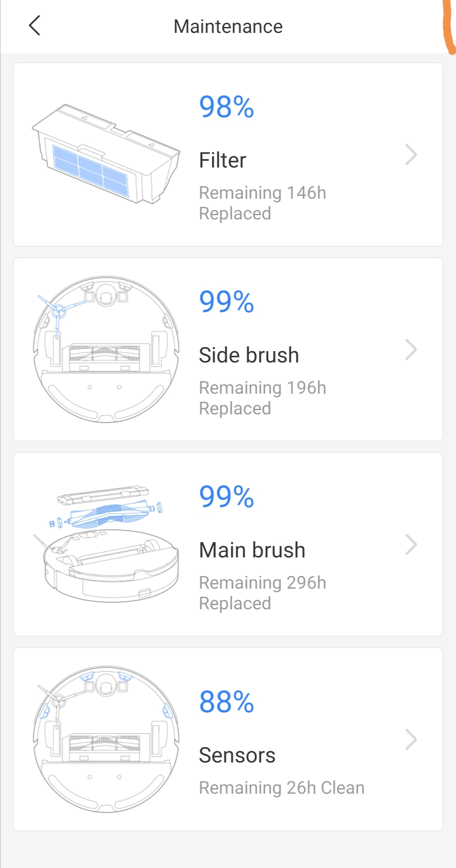Tap 'Remaining 26h Clean' sensors text

(x=282, y=788)
